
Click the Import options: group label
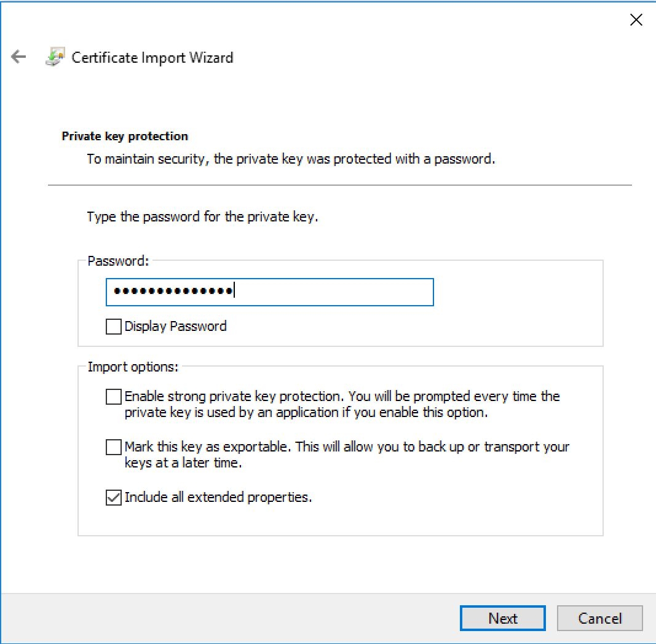(x=133, y=367)
